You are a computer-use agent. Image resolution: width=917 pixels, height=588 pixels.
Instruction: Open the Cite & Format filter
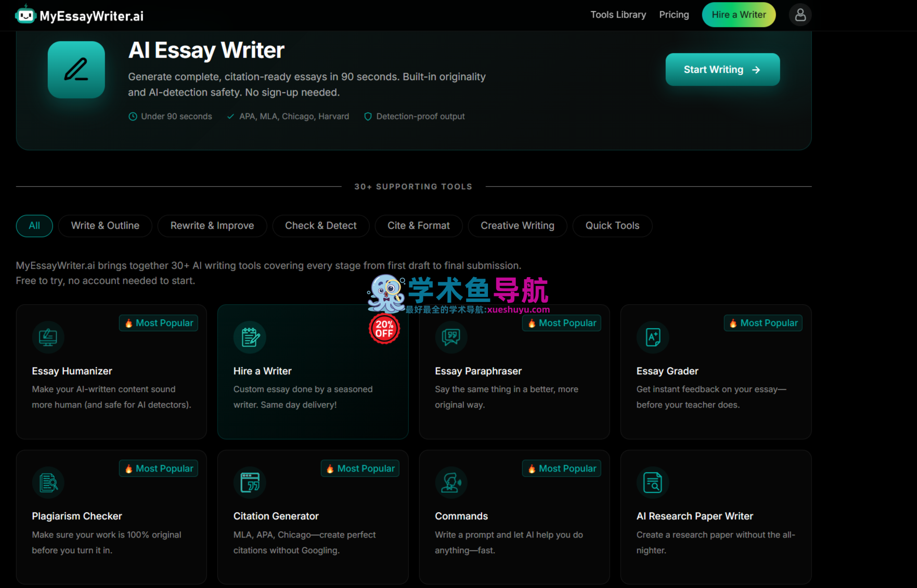pos(419,226)
